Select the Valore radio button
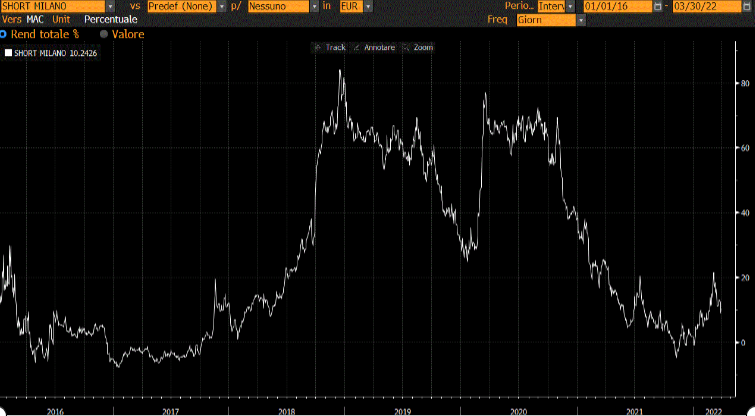 (104, 34)
